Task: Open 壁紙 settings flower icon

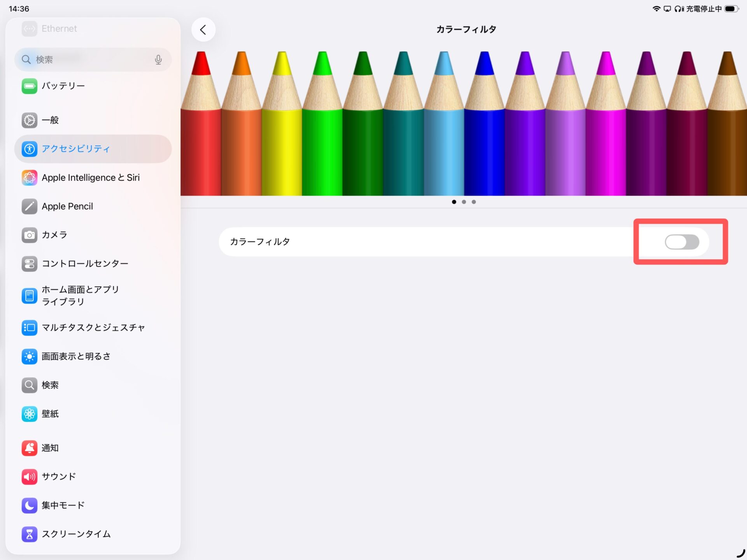Action: (x=30, y=414)
